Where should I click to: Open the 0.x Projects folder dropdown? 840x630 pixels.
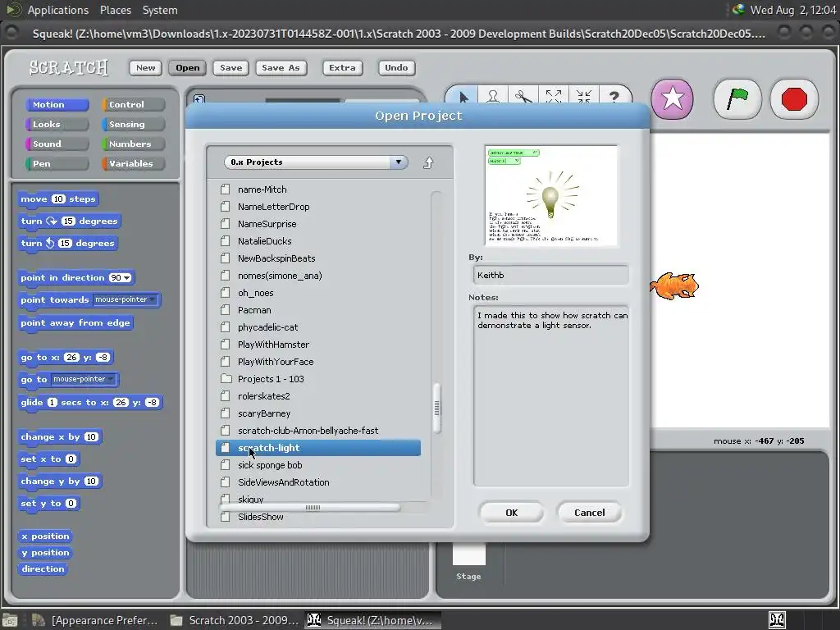[316, 162]
